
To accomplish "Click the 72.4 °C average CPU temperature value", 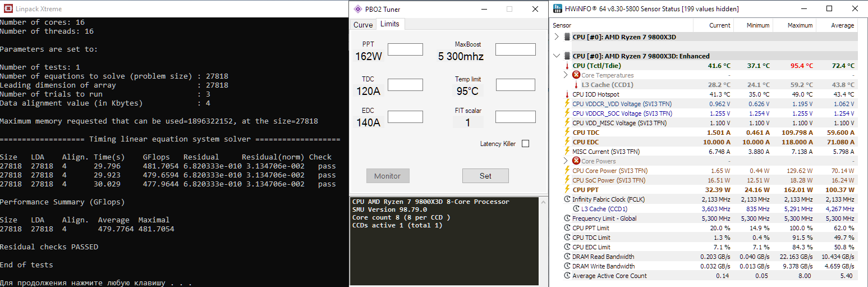I will coord(843,66).
